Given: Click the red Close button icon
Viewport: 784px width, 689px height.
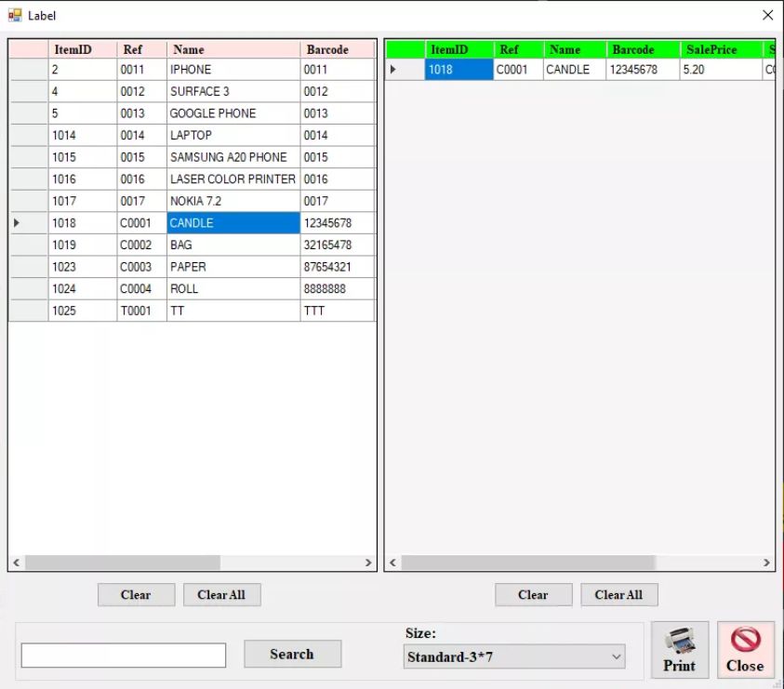Looking at the screenshot, I should [745, 650].
